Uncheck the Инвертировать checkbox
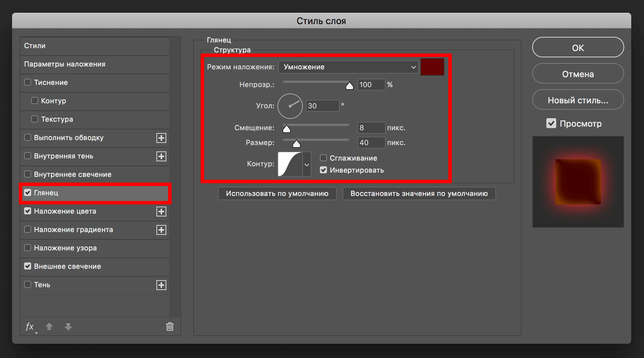The width and height of the screenshot is (644, 358). coord(323,170)
